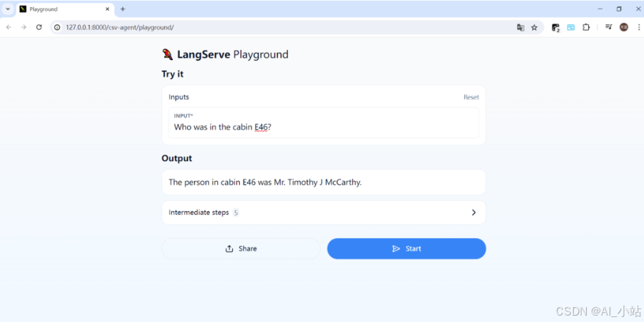Reload the page with refresh icon
Screen dimensions: 644x322
39,27
